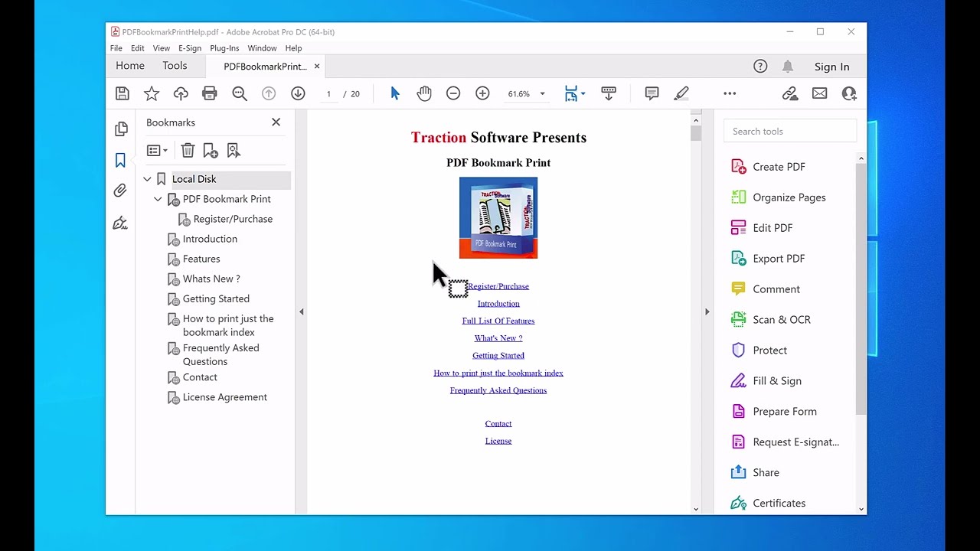Choose the Selection arrow tool
The height and width of the screenshot is (551, 980).
pos(395,93)
